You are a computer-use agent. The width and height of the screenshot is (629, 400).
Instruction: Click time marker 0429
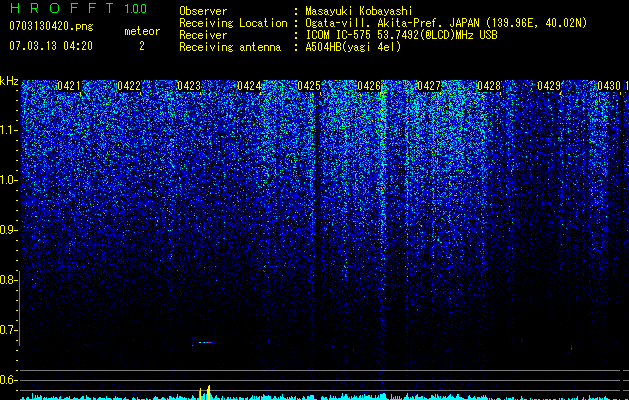549,86
